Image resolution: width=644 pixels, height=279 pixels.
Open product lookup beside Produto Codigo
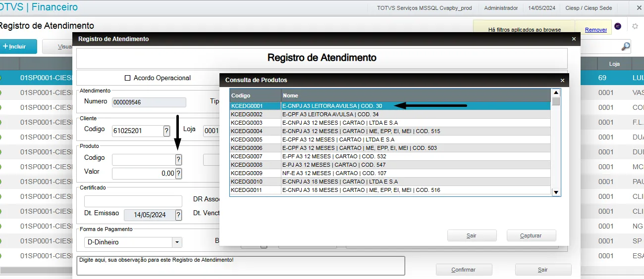[x=178, y=159]
